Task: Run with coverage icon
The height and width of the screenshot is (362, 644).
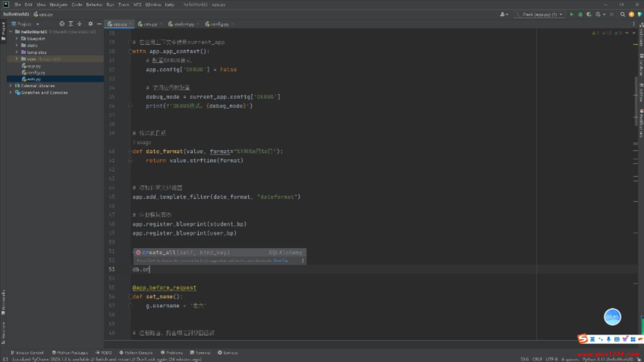Action: 589,14
